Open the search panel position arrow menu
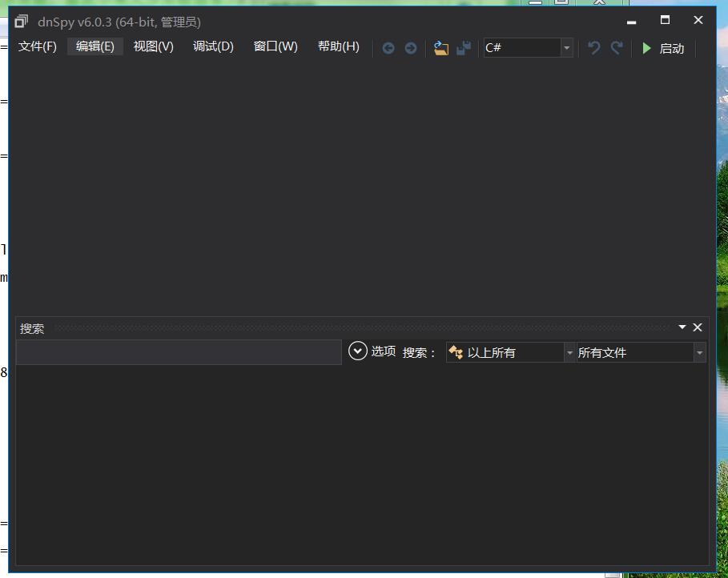This screenshot has height=578, width=728. pos(682,327)
